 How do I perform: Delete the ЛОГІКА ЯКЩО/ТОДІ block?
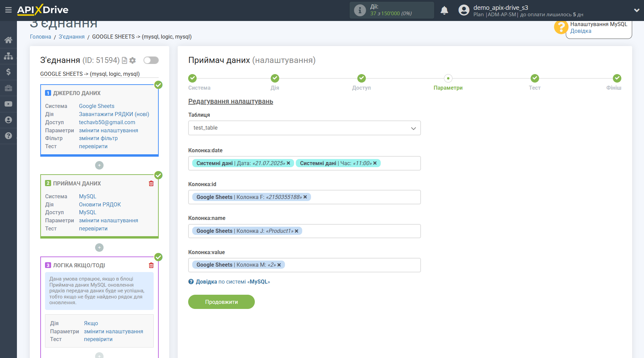[x=151, y=265]
